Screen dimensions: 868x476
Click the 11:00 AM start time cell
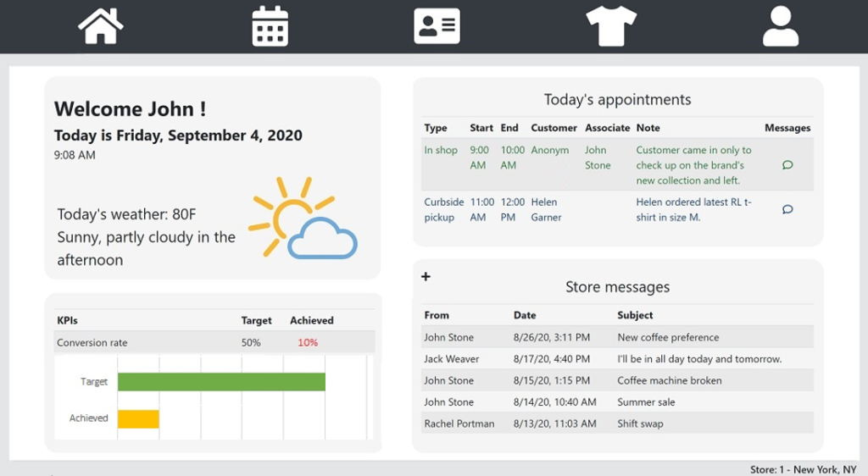[482, 209]
